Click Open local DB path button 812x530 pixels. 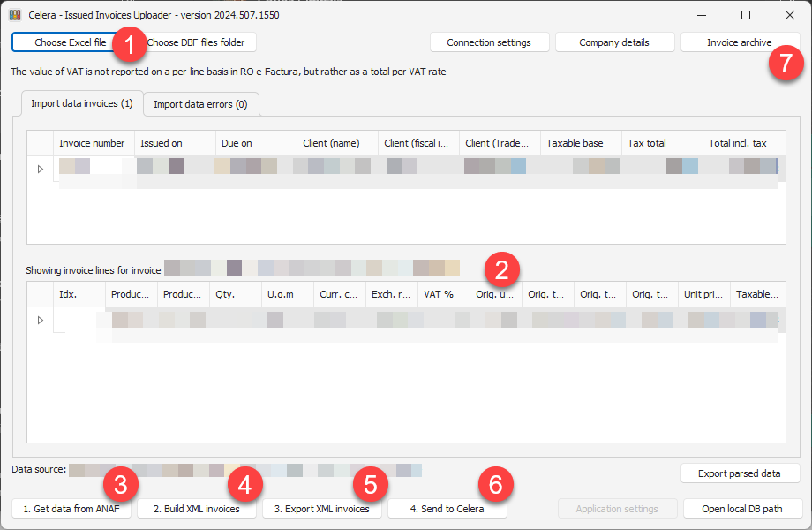tap(742, 509)
